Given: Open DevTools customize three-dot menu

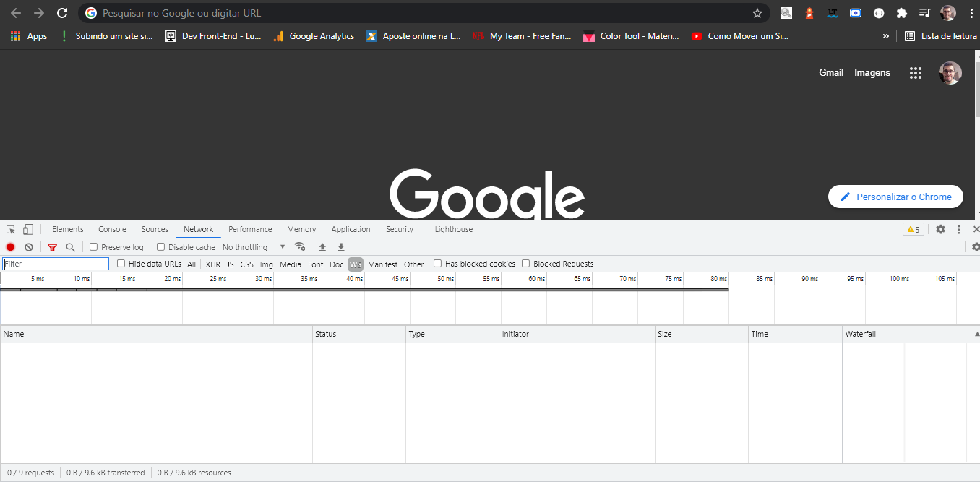Looking at the screenshot, I should tap(959, 229).
